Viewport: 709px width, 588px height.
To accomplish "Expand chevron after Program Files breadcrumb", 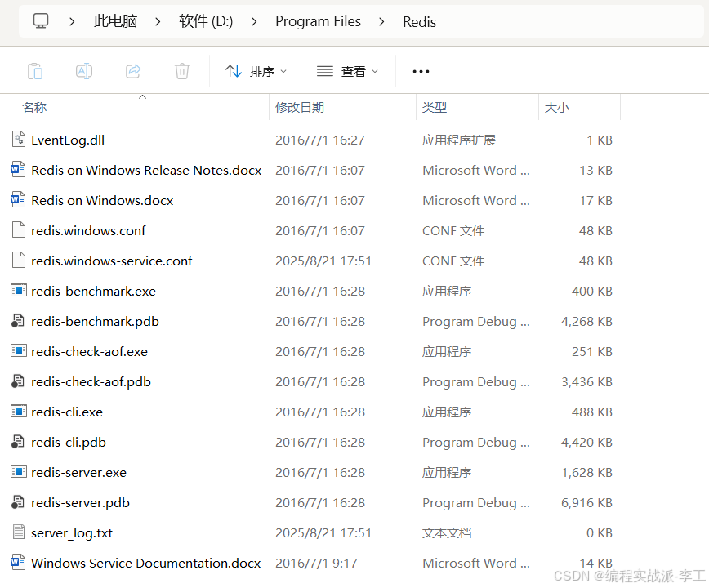I will click(381, 21).
